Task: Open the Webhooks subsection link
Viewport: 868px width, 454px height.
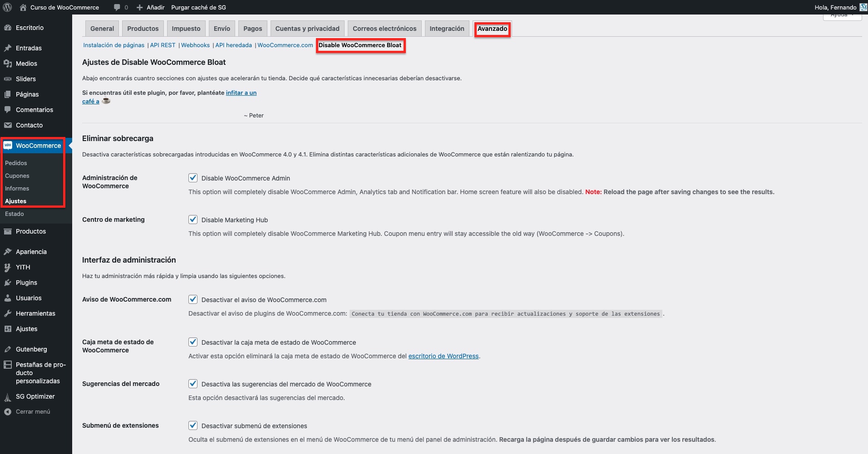Action: point(196,45)
